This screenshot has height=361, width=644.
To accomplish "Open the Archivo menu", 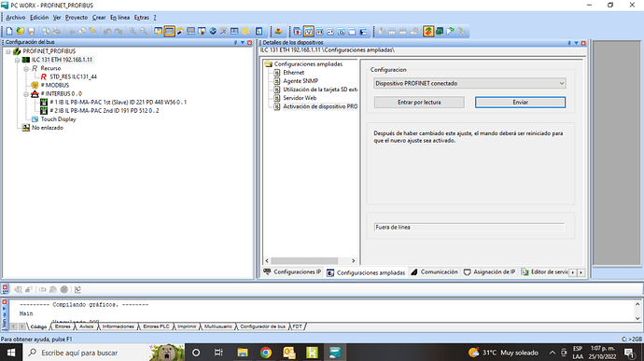I will coord(16,17).
